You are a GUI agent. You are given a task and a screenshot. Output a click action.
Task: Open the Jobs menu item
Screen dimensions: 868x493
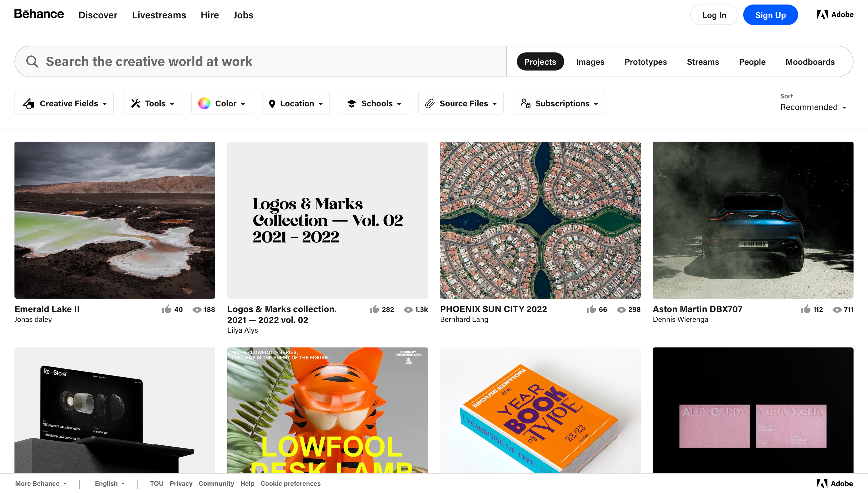243,15
